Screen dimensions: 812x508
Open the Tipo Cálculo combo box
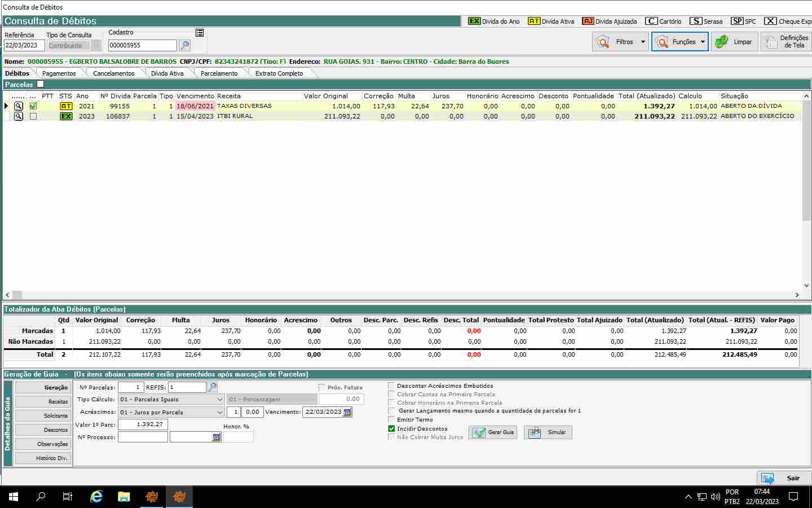tap(171, 400)
